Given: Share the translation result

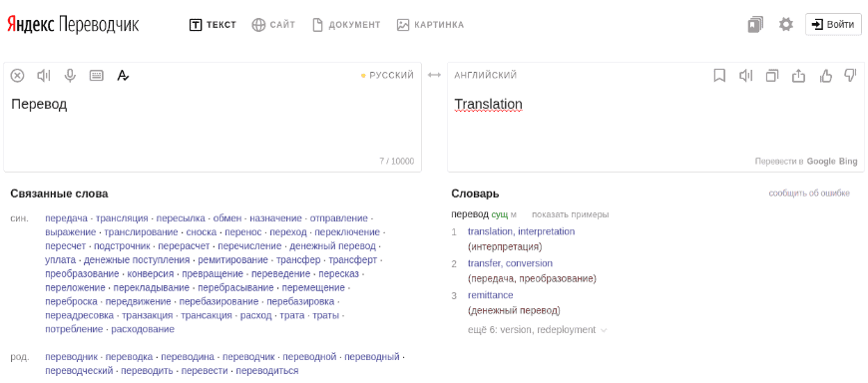Looking at the screenshot, I should tap(798, 75).
